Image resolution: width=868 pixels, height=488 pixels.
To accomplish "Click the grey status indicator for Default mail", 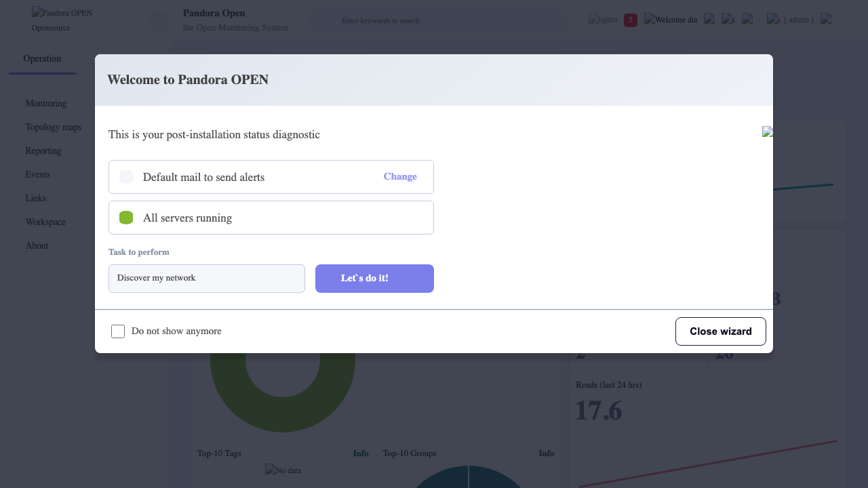I will (x=126, y=177).
